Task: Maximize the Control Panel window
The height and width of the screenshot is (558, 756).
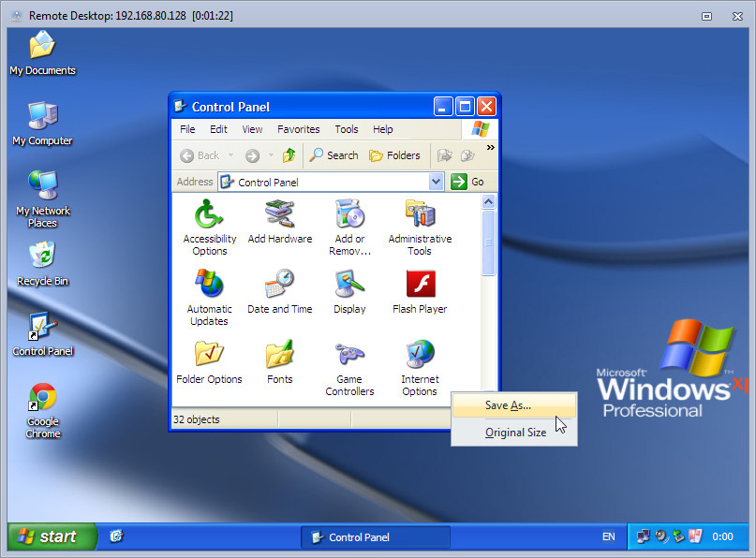Action: (466, 107)
